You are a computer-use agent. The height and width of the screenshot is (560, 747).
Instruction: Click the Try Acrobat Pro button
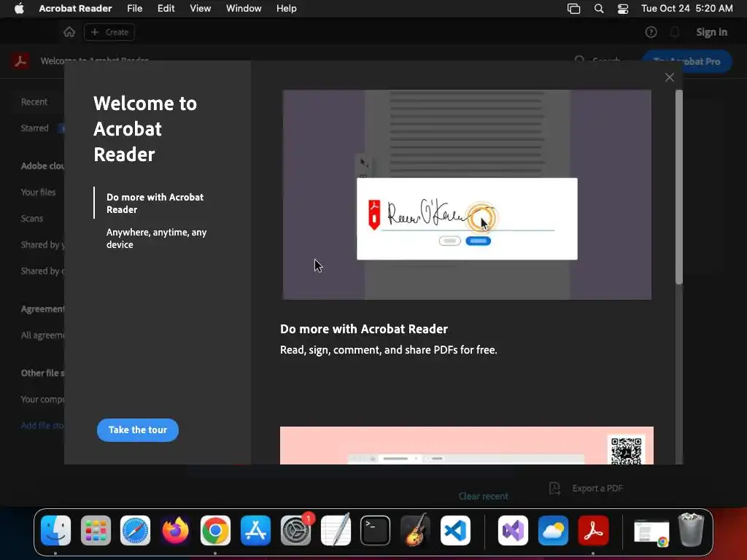(x=686, y=61)
